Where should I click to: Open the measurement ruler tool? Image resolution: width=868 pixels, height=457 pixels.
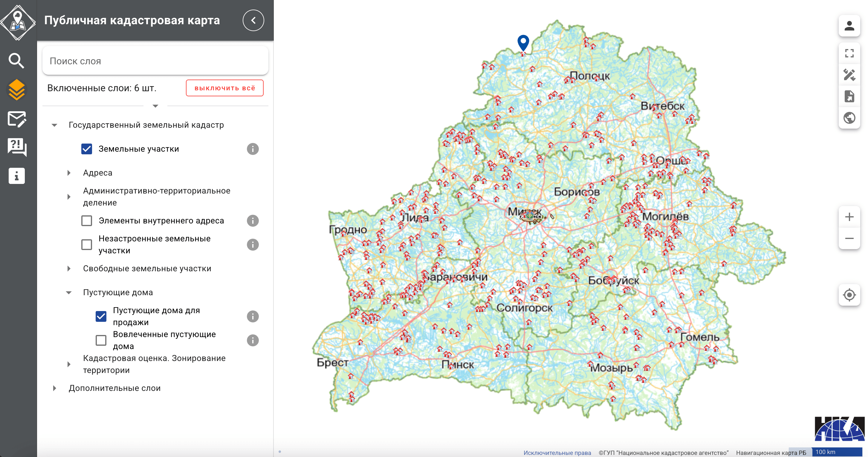pos(849,75)
